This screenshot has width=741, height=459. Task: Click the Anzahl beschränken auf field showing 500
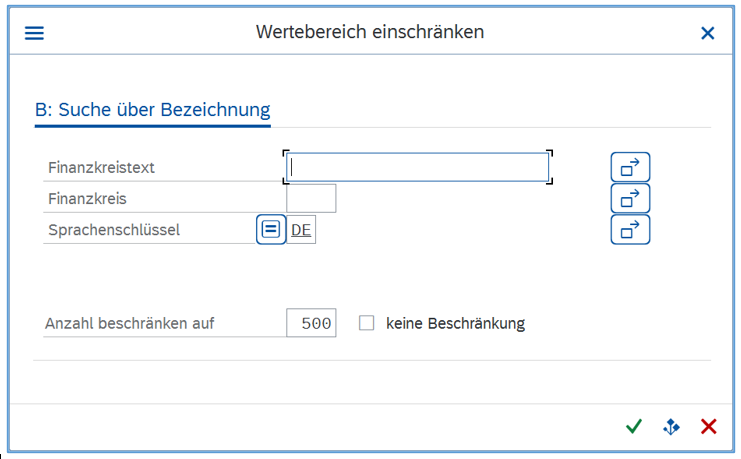pyautogui.click(x=311, y=323)
